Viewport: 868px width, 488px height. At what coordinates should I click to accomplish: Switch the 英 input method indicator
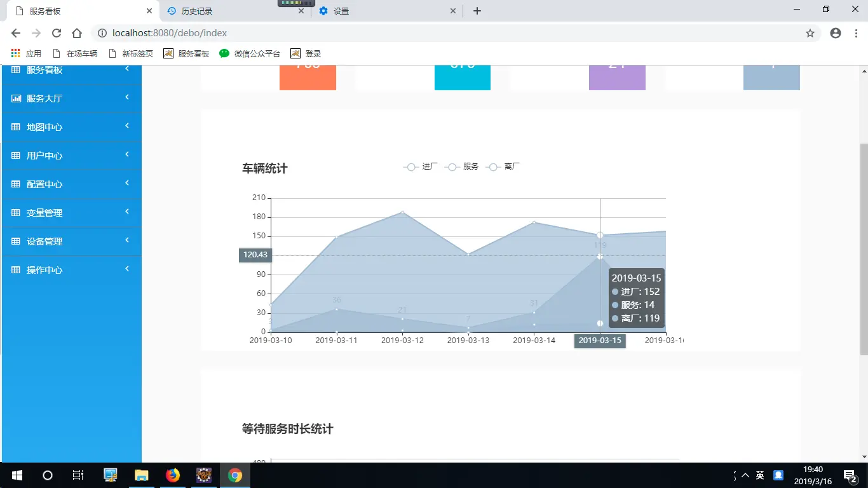click(760, 475)
